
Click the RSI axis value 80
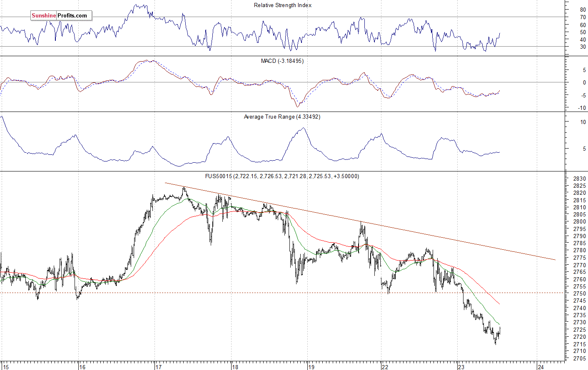coord(583,10)
